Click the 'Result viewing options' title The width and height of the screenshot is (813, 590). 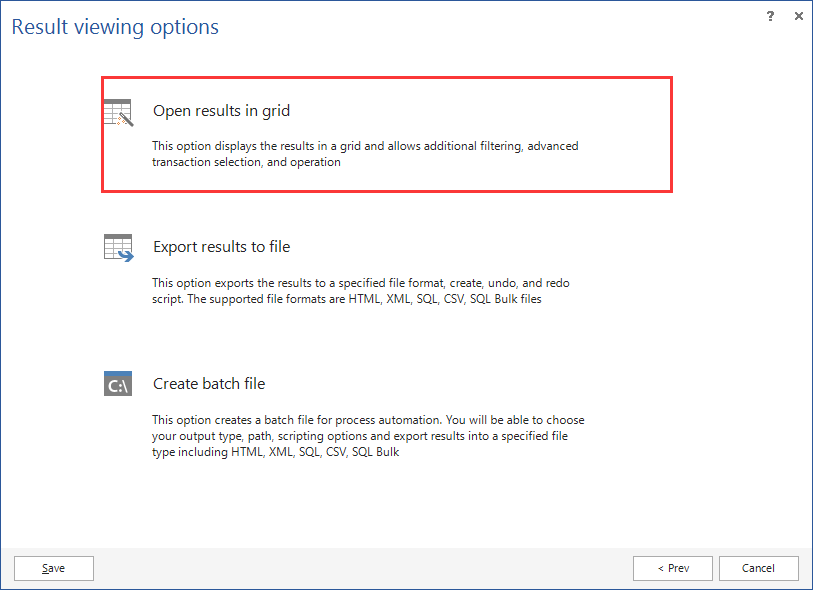(114, 27)
